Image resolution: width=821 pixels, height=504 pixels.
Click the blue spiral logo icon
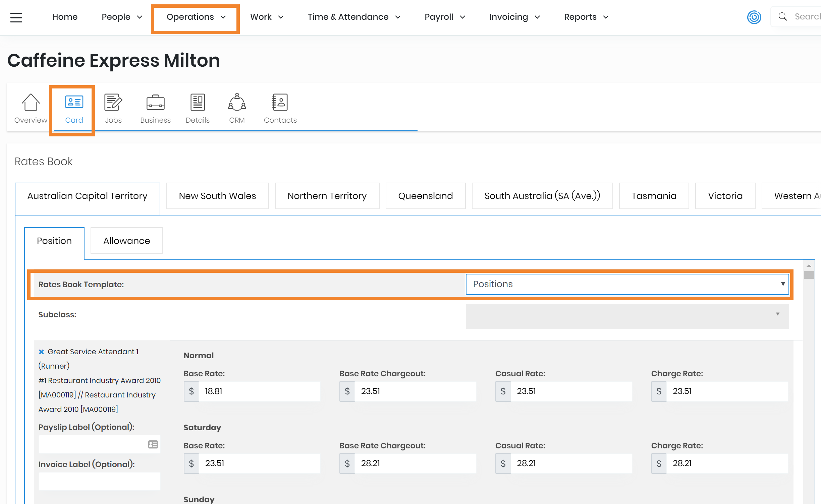click(754, 17)
